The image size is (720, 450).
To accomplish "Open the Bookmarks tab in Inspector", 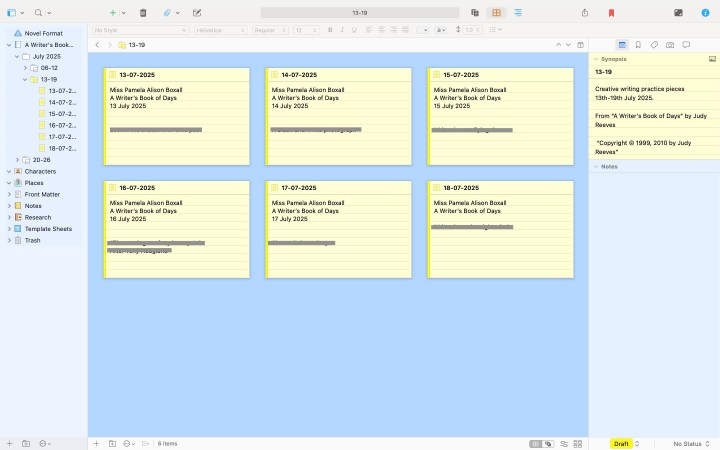I will tap(638, 45).
